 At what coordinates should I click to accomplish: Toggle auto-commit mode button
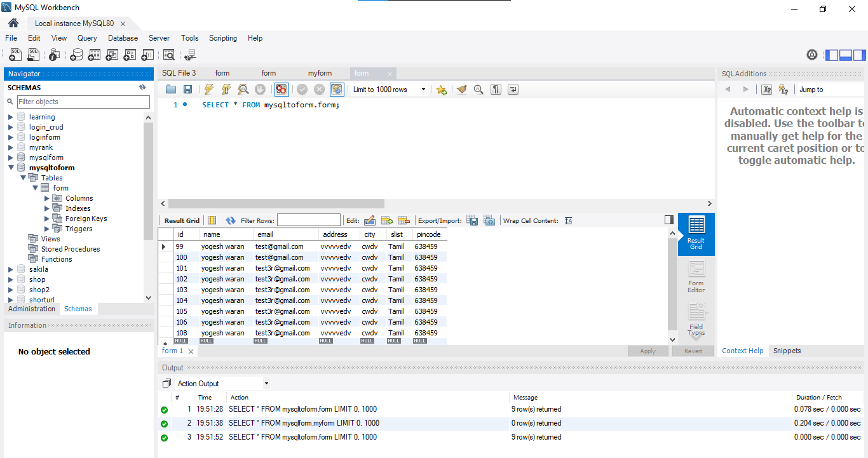[337, 90]
